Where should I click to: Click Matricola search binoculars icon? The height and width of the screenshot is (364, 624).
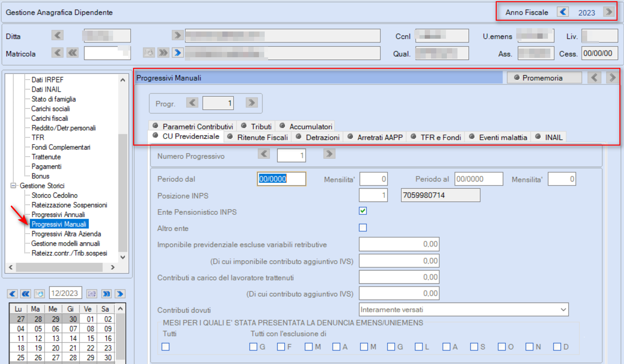[x=149, y=52]
